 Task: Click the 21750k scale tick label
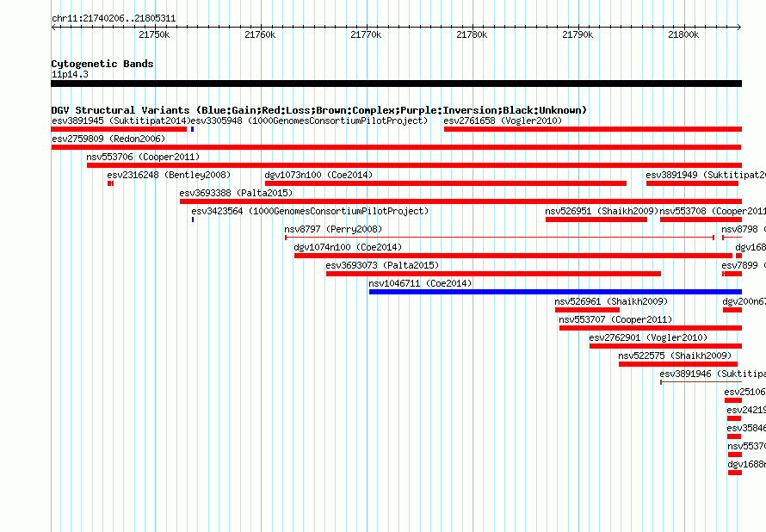(x=154, y=34)
